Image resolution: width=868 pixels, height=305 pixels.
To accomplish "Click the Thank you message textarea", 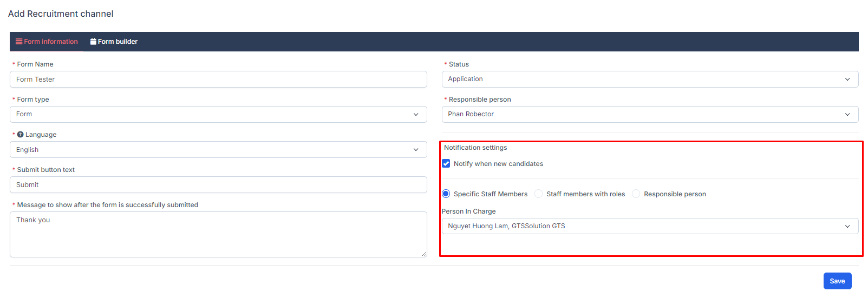I will [x=218, y=234].
